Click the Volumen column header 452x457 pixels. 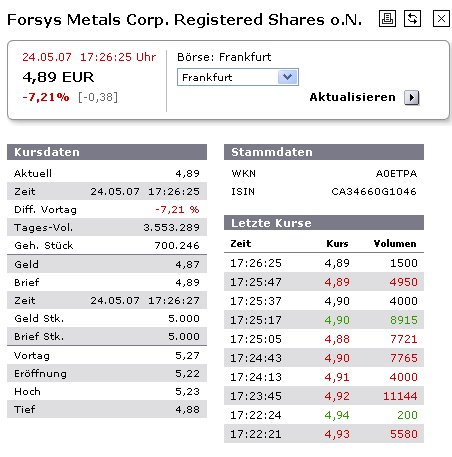pos(395,244)
